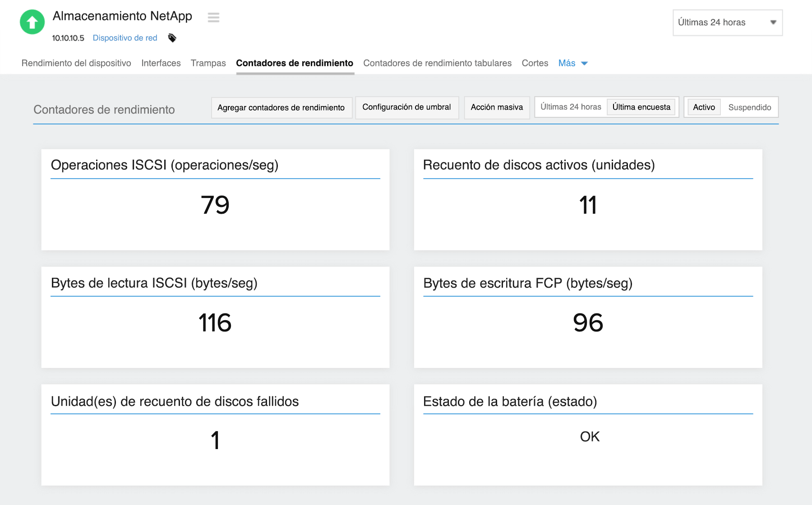Switch view to Última encuesta

pos(641,107)
